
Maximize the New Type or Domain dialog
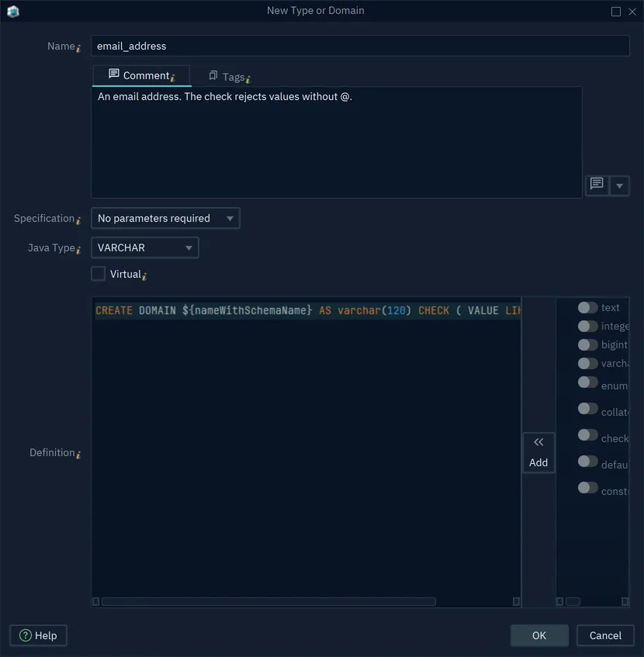(615, 12)
